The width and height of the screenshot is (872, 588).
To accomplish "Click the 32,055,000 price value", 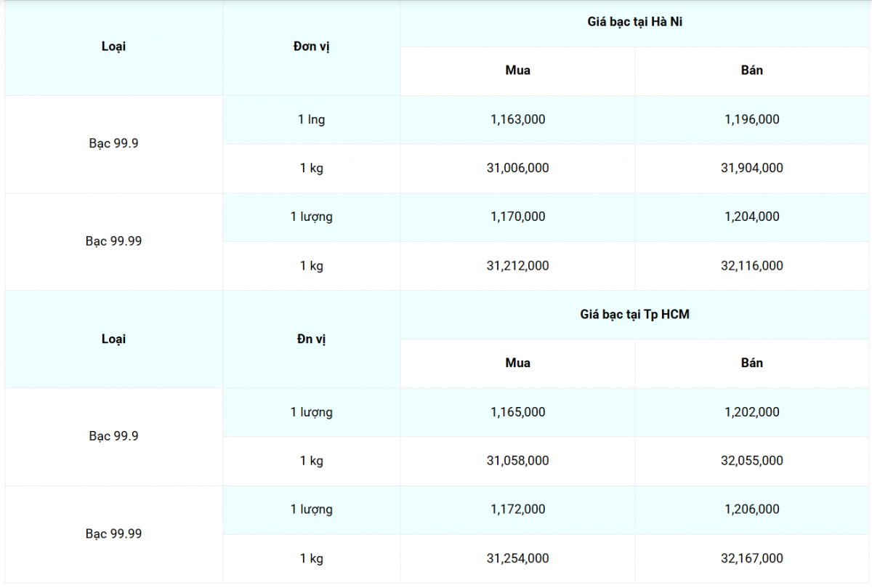I will pyautogui.click(x=751, y=461).
